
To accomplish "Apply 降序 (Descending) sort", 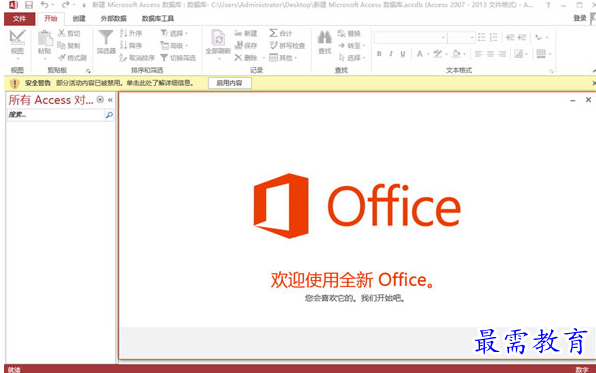I will pos(131,46).
